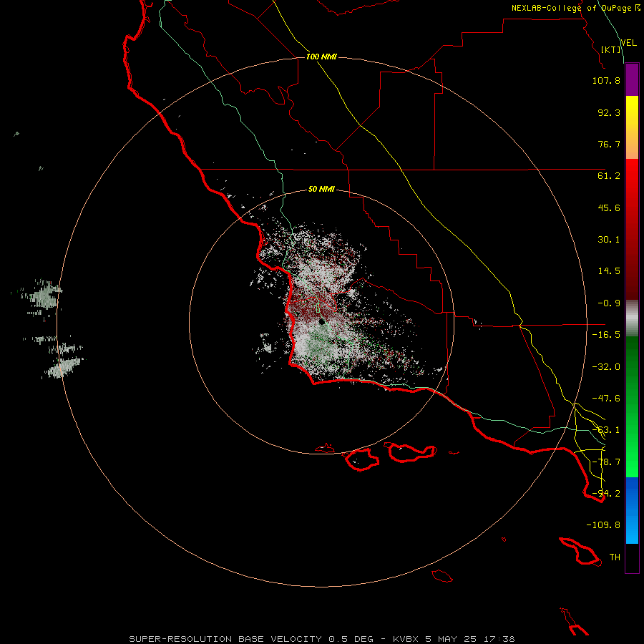Image resolution: width=644 pixels, height=644 pixels.
Task: Select the -78.7 velocity scale value
Action: (x=606, y=462)
